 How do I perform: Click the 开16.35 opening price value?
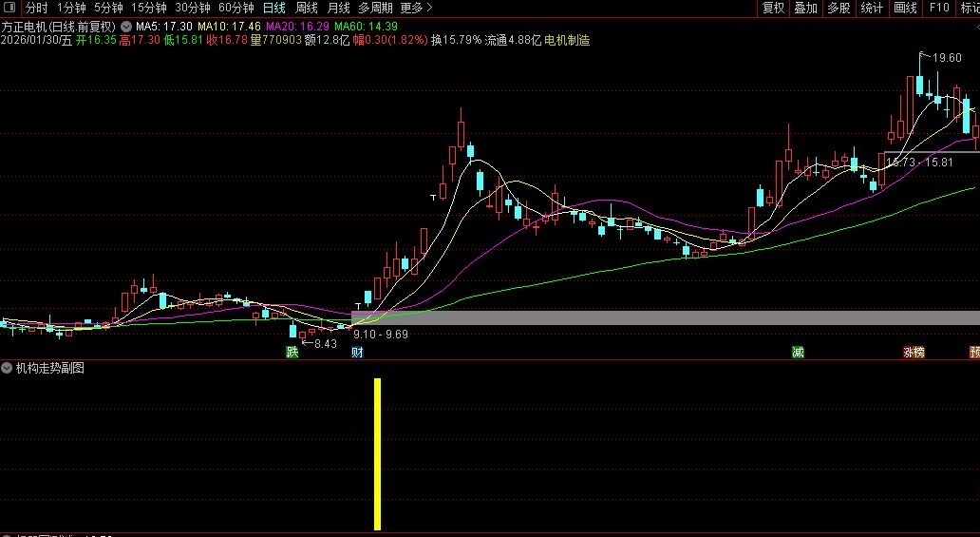tap(96, 40)
